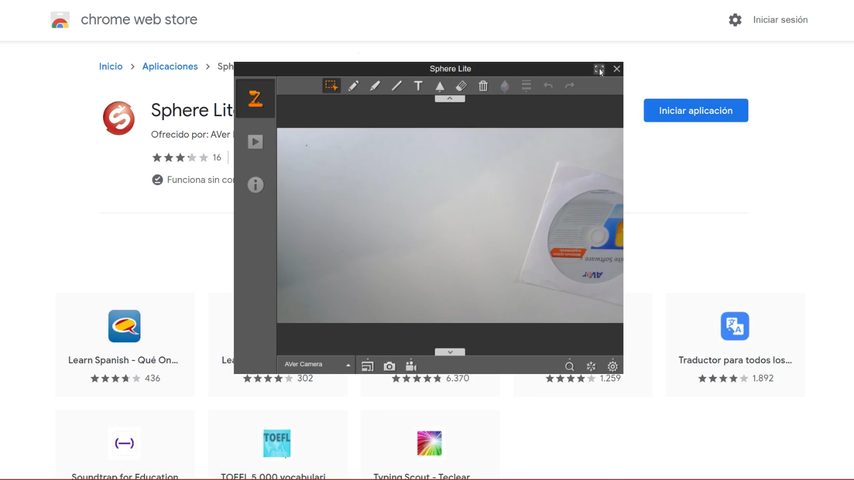
Task: Close the Sphere Lite window
Action: click(x=617, y=69)
